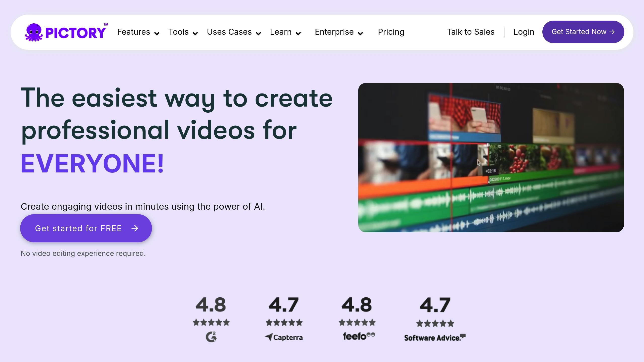Open the Software Advice logo
The height and width of the screenshot is (362, 644).
435,338
